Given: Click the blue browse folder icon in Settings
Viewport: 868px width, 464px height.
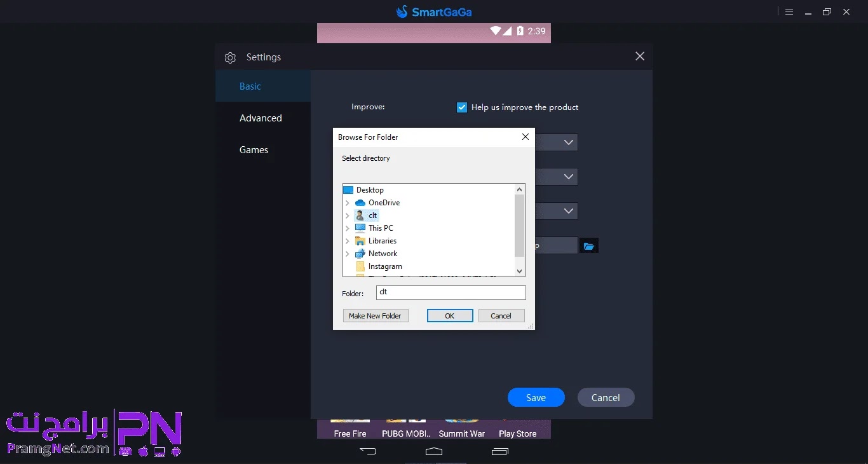Looking at the screenshot, I should click(589, 246).
